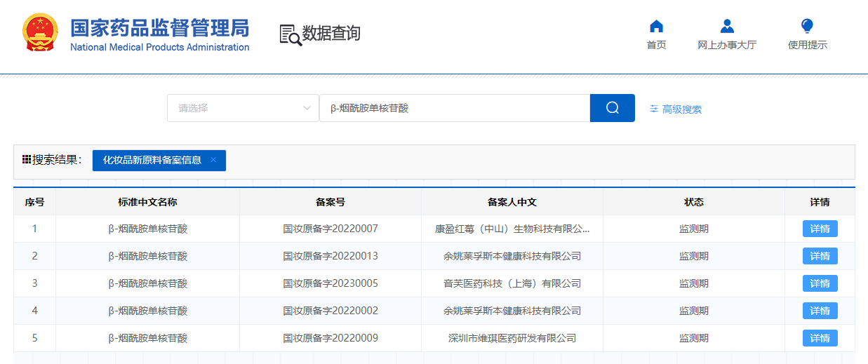Click 深圳市维琪医药研发有限公司 cell

pos(512,338)
